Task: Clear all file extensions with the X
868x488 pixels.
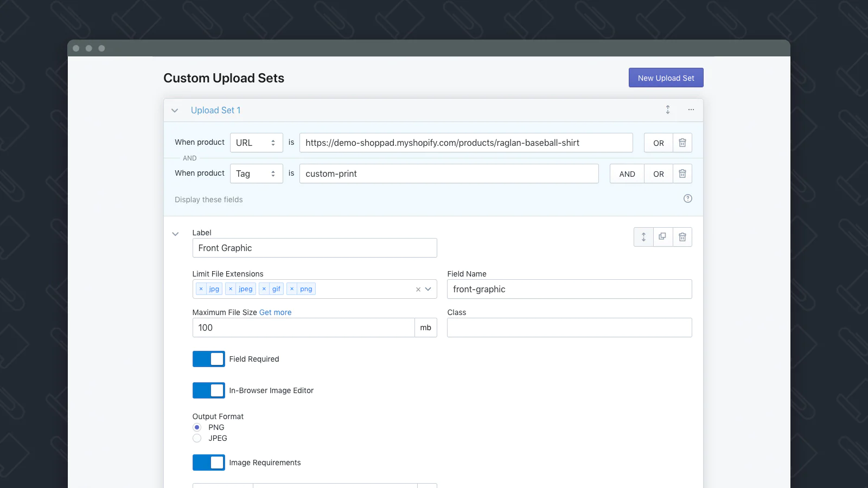Action: (x=418, y=290)
